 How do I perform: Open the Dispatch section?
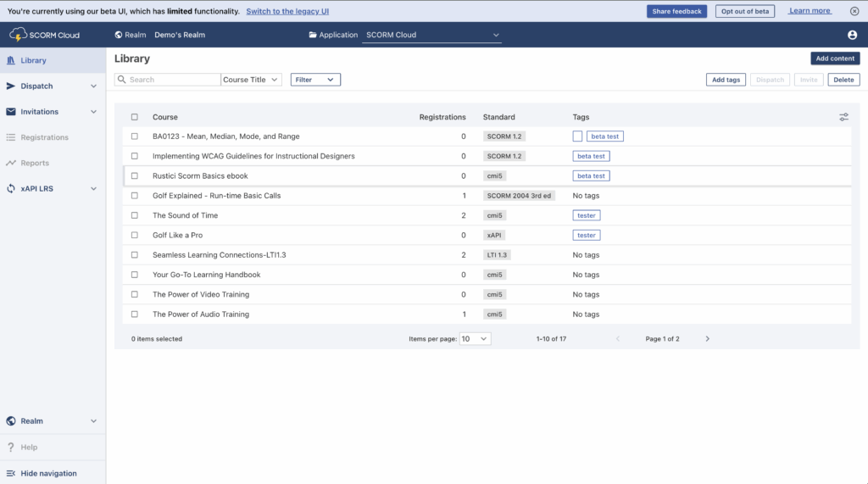pos(53,86)
